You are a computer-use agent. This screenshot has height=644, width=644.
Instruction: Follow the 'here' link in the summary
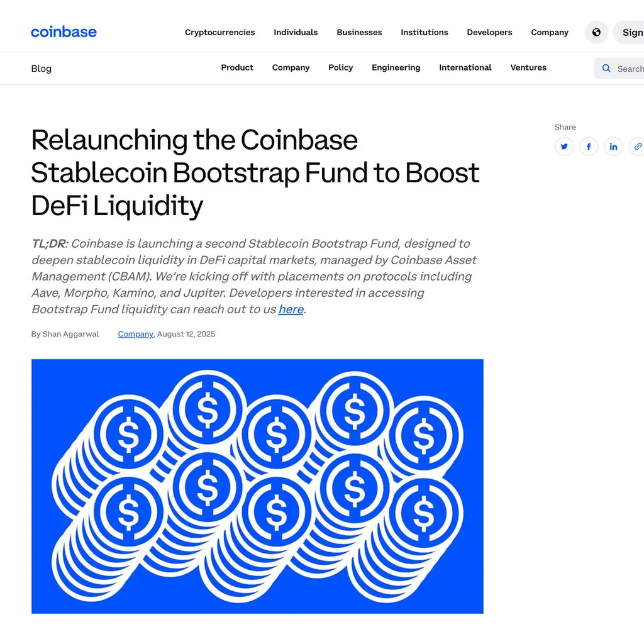coord(291,309)
